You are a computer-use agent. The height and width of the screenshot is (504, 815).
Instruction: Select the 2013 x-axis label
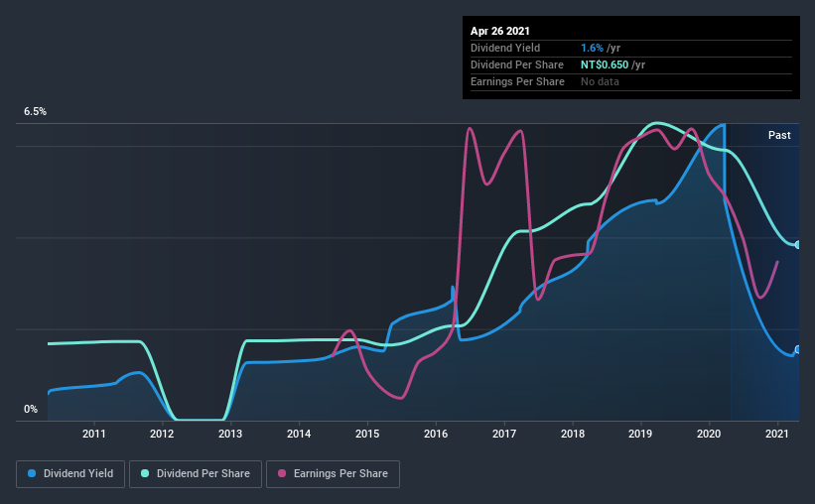coord(230,434)
